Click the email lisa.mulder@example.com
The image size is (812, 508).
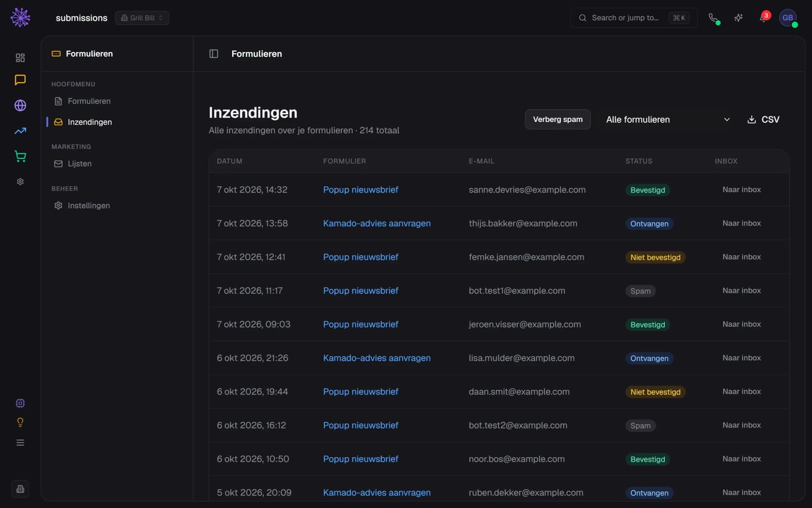(521, 358)
